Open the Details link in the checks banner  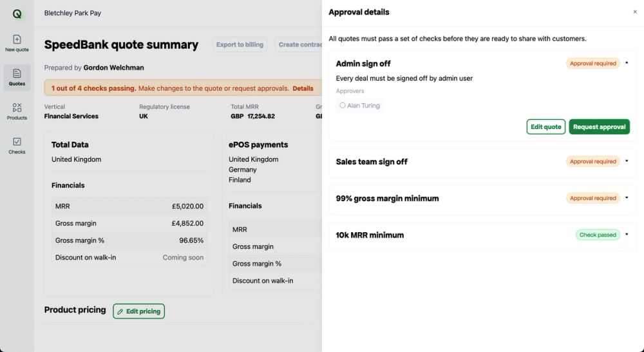[x=303, y=88]
